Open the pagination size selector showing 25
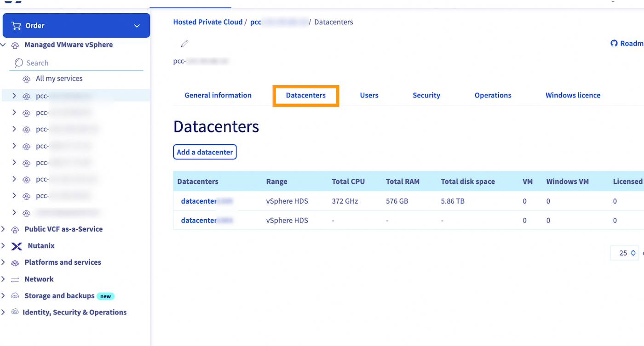Viewport: 644px width, 346px height. 624,253
